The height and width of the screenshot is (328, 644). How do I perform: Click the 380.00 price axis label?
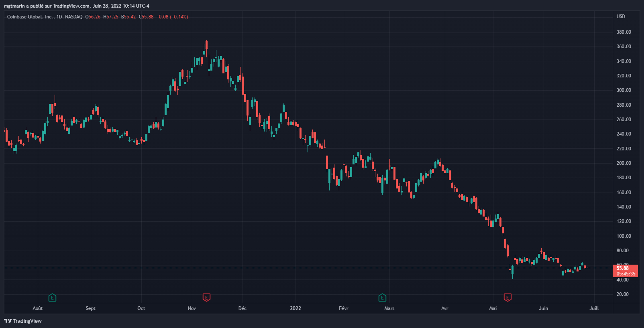tap(624, 32)
